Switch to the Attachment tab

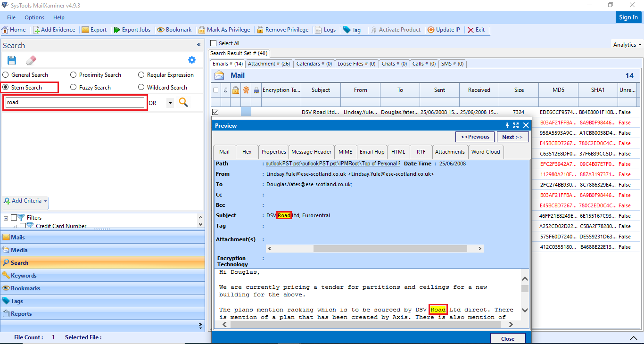[269, 63]
